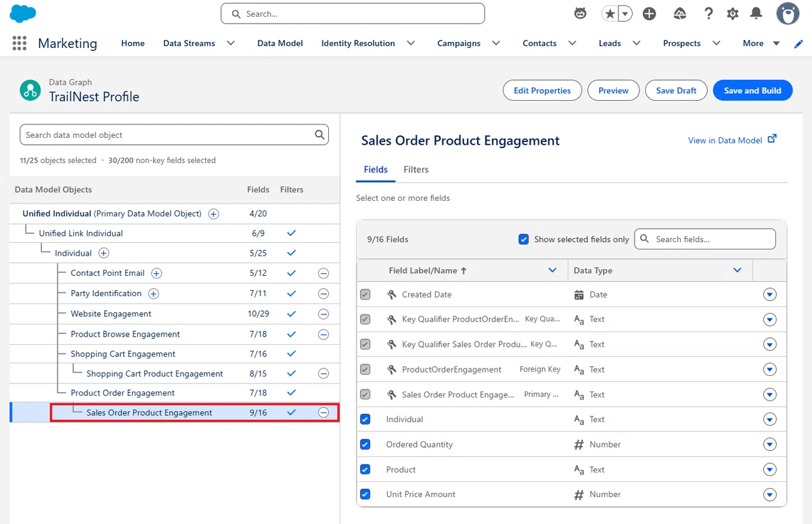Remove Website Engagement with its minus icon
The width and height of the screenshot is (812, 524).
click(323, 314)
